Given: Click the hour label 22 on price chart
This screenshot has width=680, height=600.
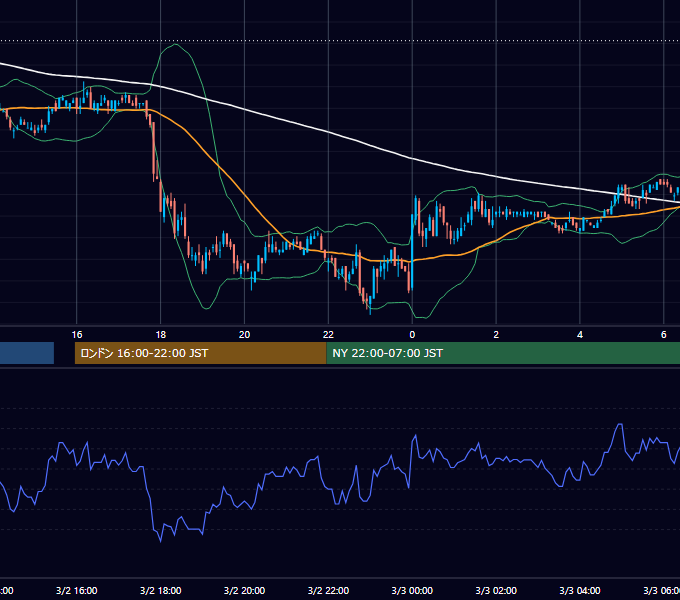Looking at the screenshot, I should (328, 334).
